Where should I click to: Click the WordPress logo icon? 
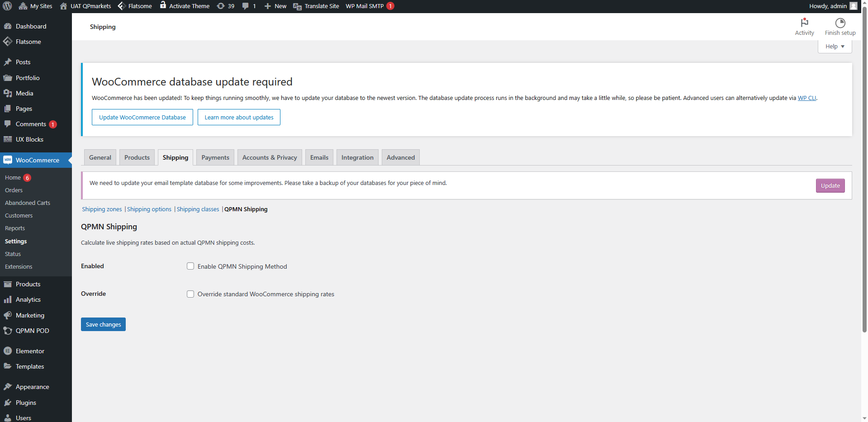[7, 6]
